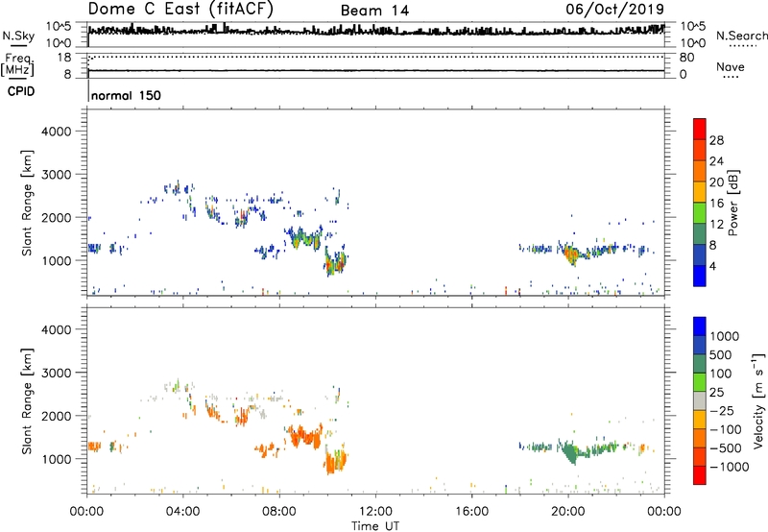This screenshot has height=532, width=768.
Task: Click the "Nave" legend label
Action: pyautogui.click(x=731, y=66)
